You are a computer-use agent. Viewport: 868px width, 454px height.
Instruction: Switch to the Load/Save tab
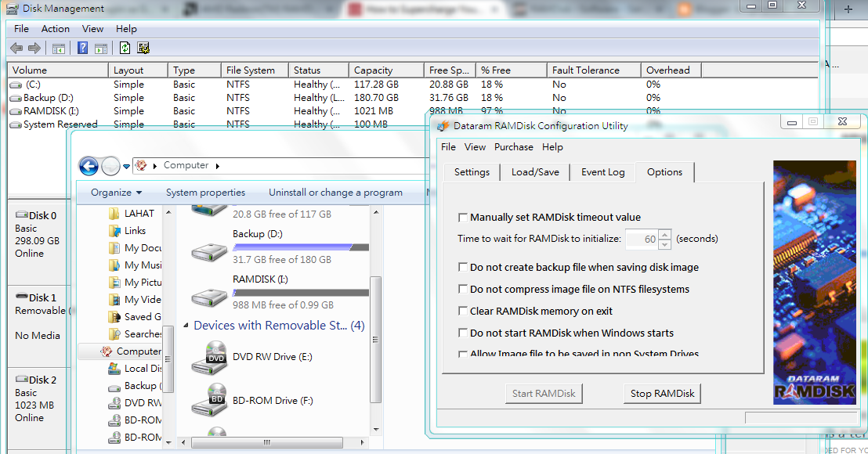coord(535,172)
